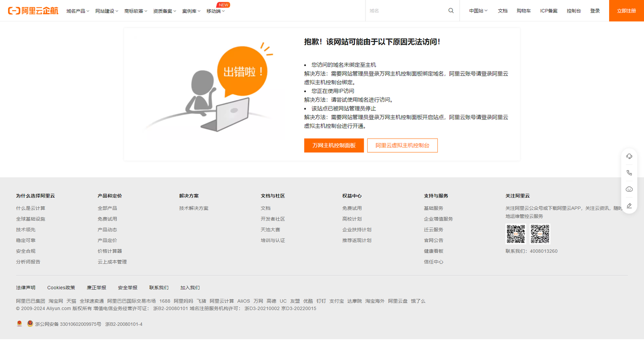
Task: Open the 稳定可靠 footer link
Action: pyautogui.click(x=25, y=240)
